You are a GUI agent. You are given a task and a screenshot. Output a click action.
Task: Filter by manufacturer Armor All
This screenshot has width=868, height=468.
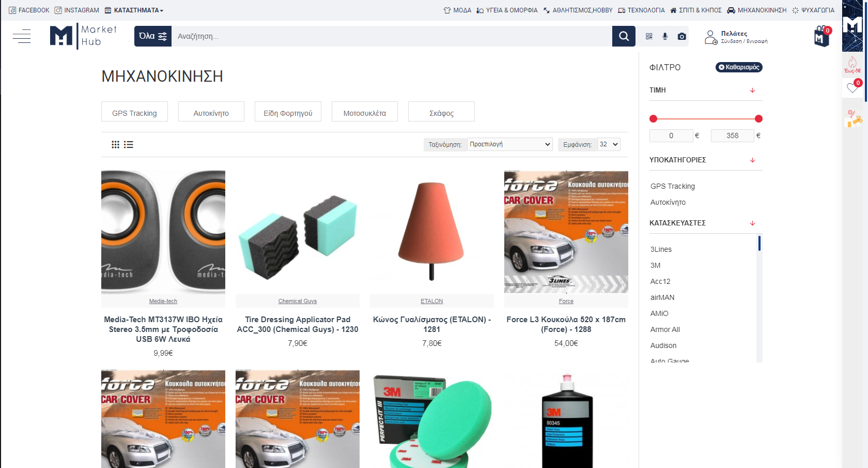tap(665, 329)
